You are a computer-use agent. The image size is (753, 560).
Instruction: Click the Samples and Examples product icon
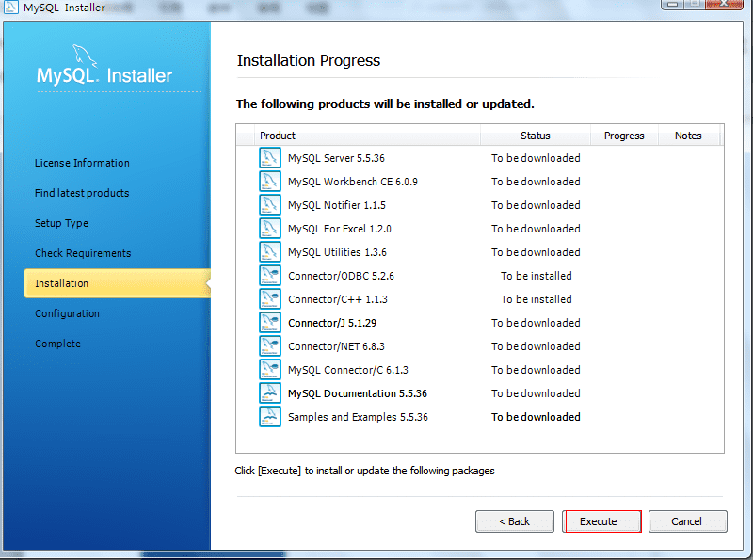point(270,416)
